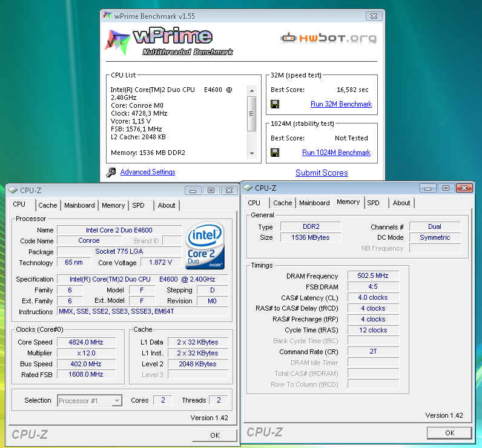The image size is (482, 448).
Task: Click the CPU-Z title icon in right window
Action: 248,188
